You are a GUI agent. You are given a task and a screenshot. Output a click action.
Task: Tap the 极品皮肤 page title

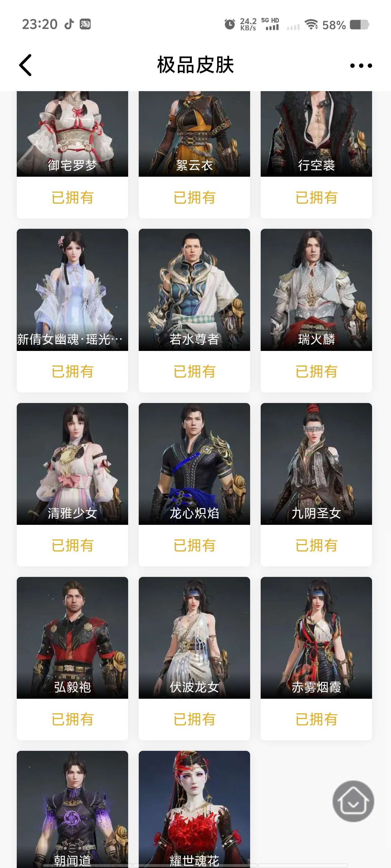195,65
